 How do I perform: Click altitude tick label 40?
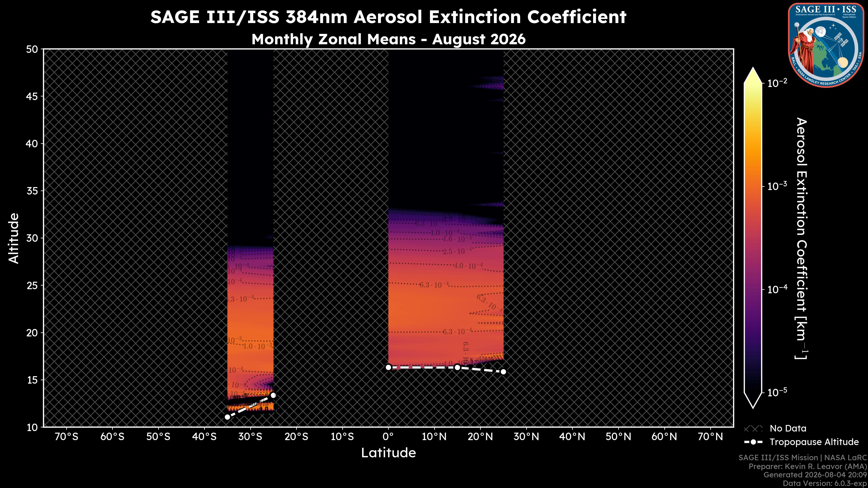coord(32,144)
